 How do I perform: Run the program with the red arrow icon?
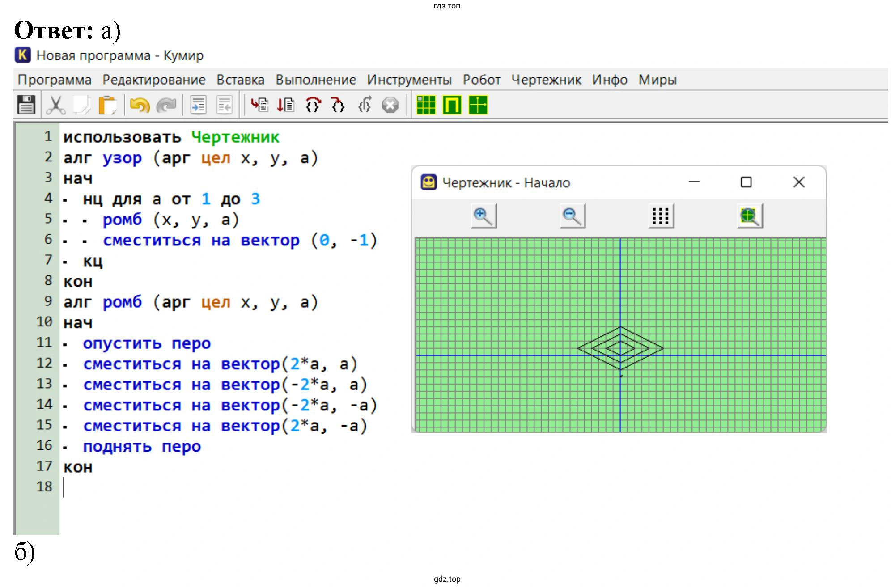[259, 106]
